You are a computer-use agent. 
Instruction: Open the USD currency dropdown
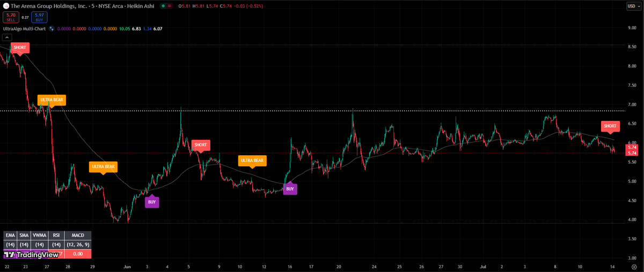[633, 6]
